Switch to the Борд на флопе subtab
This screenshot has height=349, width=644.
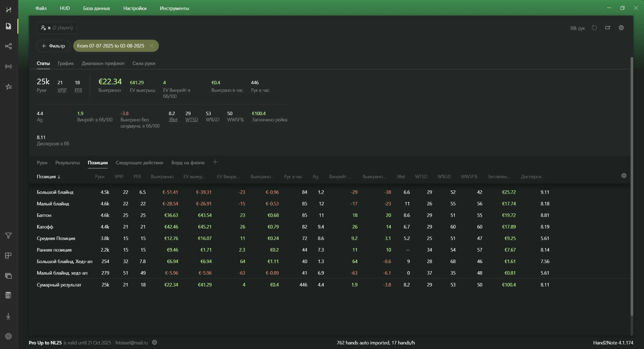coord(188,163)
